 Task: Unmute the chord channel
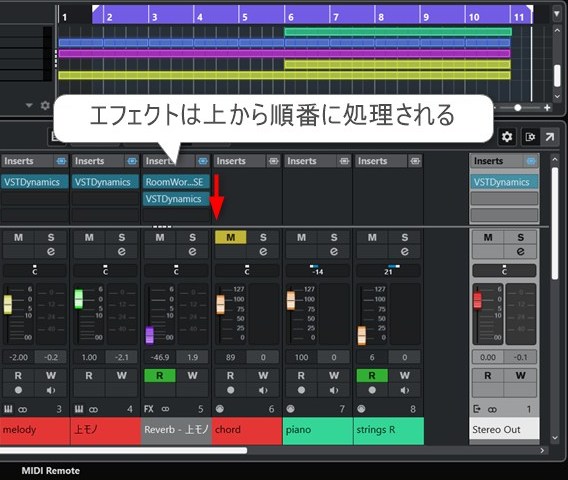(x=230, y=237)
